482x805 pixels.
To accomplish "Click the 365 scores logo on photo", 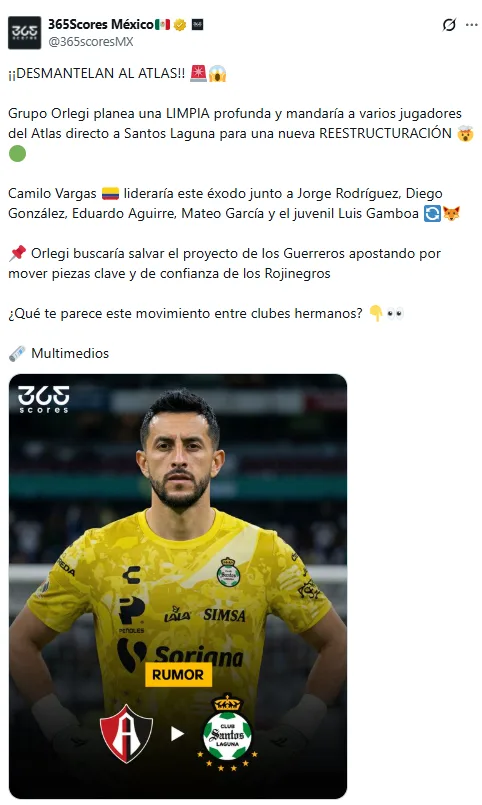I will pos(44,399).
